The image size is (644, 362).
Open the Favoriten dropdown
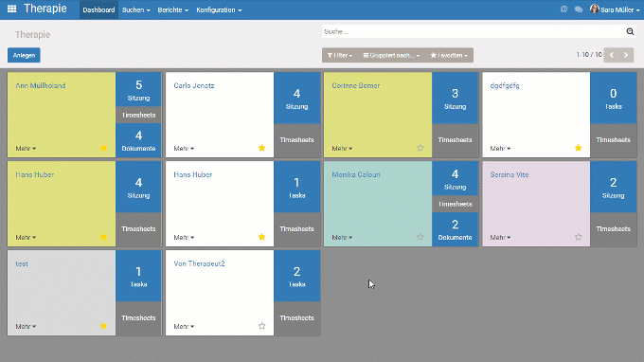pyautogui.click(x=449, y=56)
